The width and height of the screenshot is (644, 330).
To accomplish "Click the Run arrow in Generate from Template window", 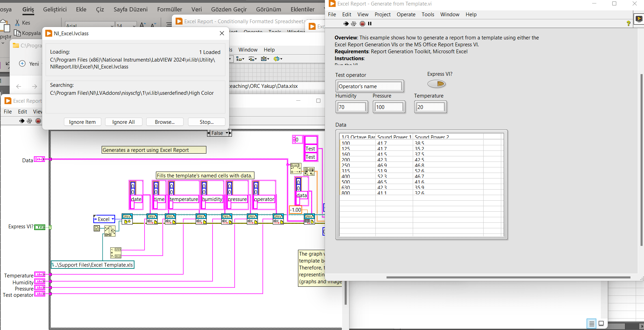I will click(346, 24).
